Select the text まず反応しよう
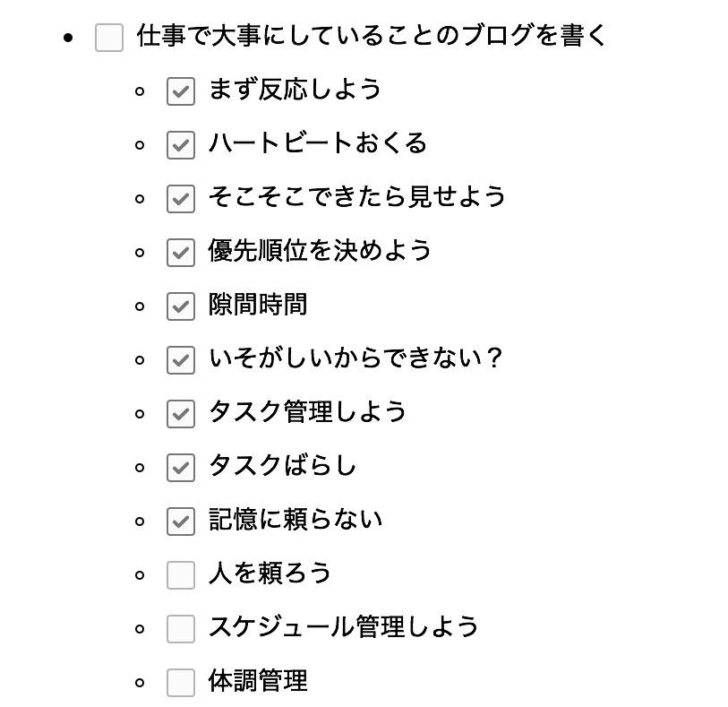Image resolution: width=728 pixels, height=707 pixels. pos(294,91)
